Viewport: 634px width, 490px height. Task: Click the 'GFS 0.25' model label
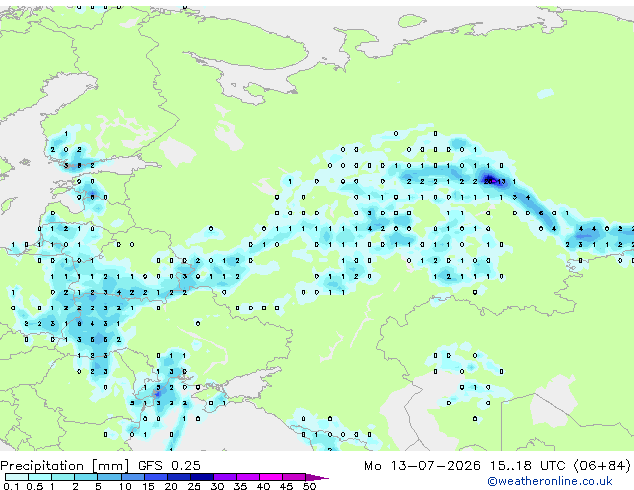coord(169,466)
